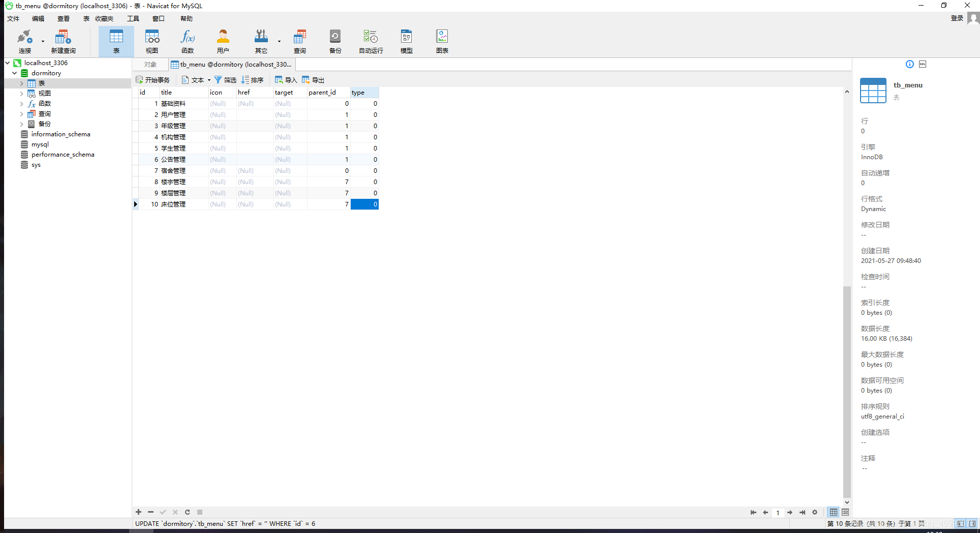Click the Export (导出) button
This screenshot has height=533, width=980.
pos(313,80)
